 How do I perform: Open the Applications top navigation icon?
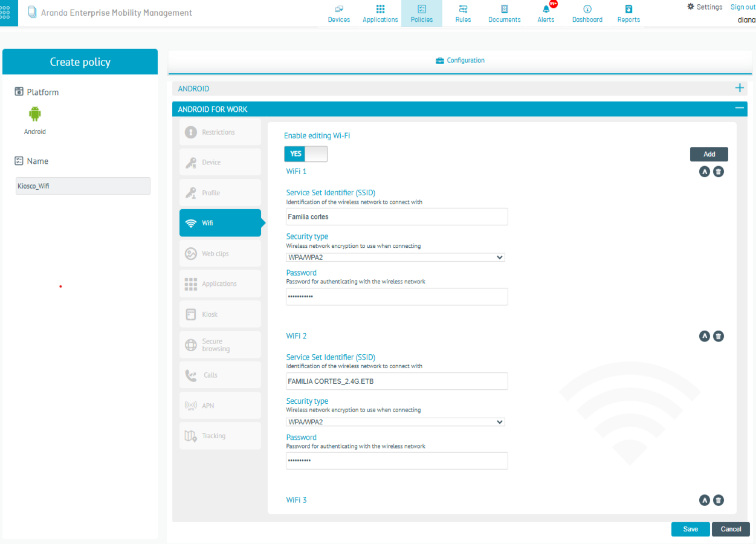click(x=380, y=9)
